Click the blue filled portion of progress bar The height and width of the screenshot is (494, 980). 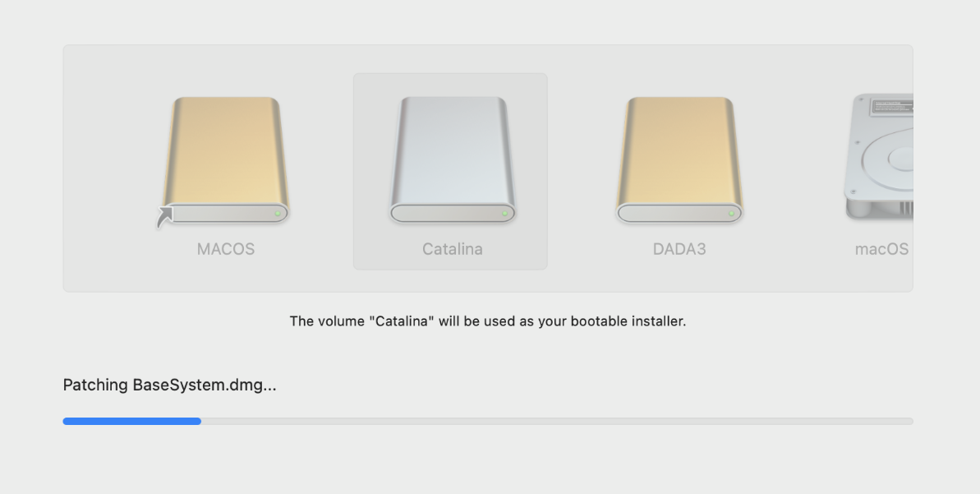coord(131,422)
